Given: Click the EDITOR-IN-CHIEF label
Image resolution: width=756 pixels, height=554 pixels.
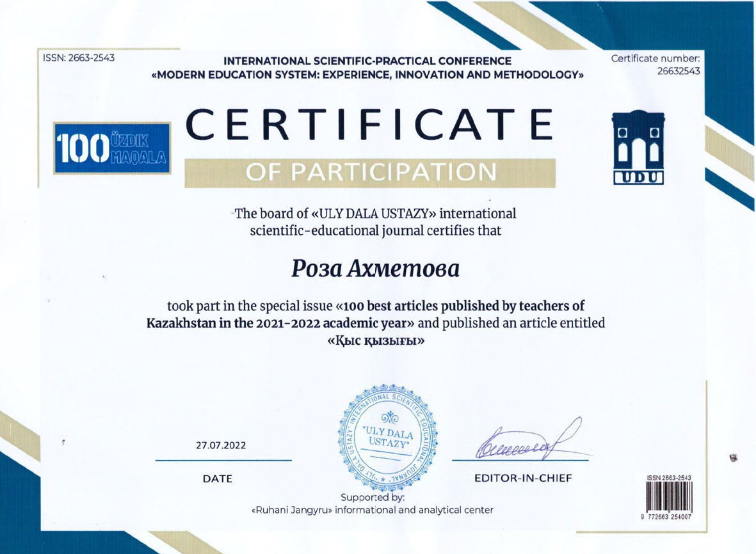Looking at the screenshot, I should 523,479.
